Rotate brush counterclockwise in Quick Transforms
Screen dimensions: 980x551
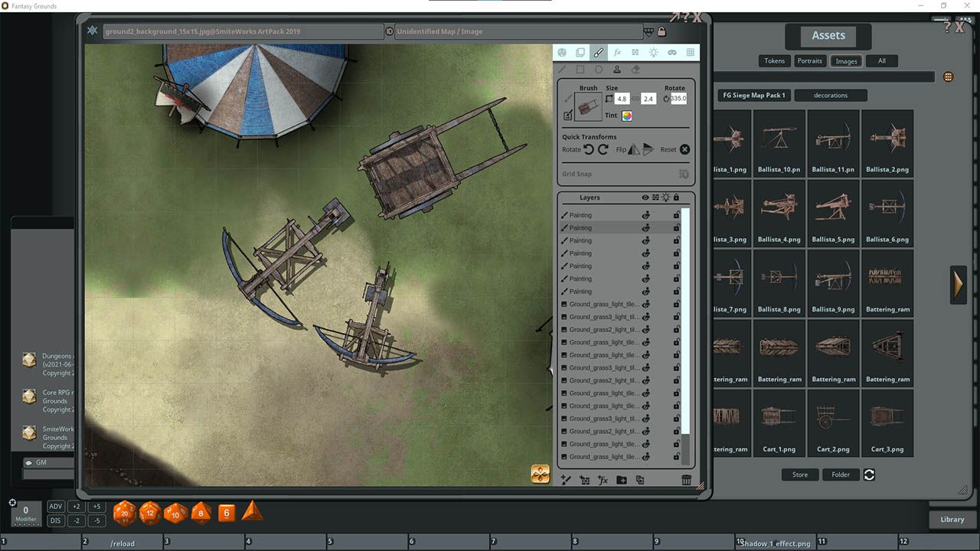coord(589,149)
